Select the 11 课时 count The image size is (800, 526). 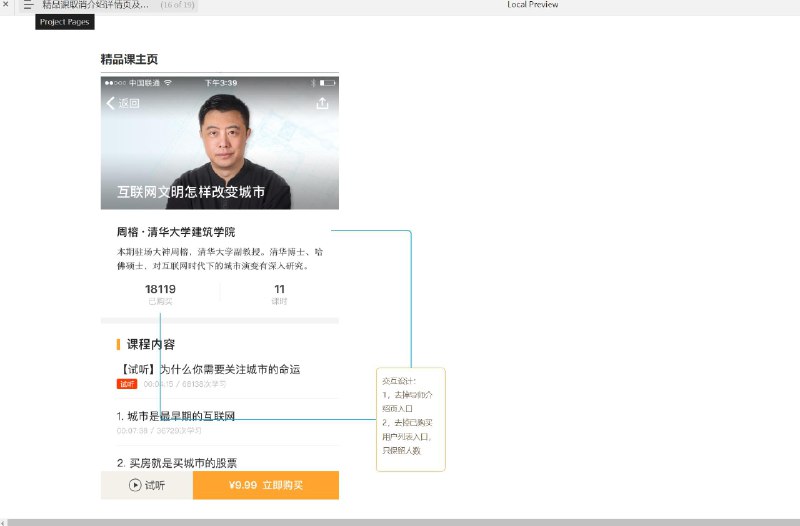coord(280,294)
